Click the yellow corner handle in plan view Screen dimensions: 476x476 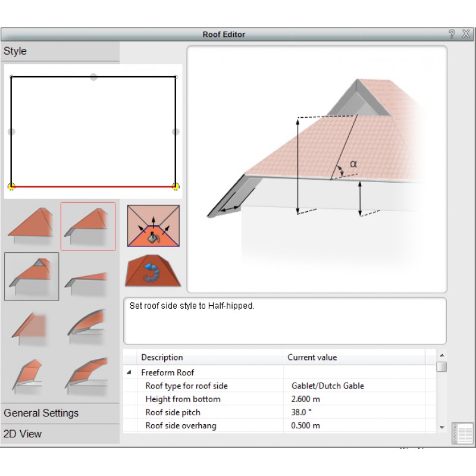pyautogui.click(x=11, y=186)
